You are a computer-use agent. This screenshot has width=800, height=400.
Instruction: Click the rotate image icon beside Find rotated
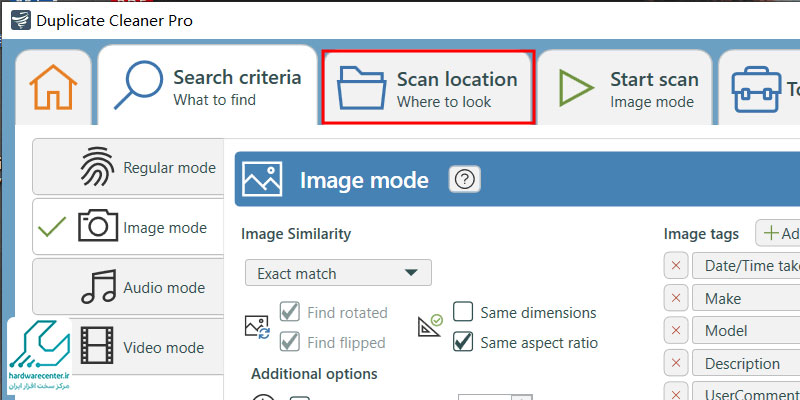click(257, 327)
